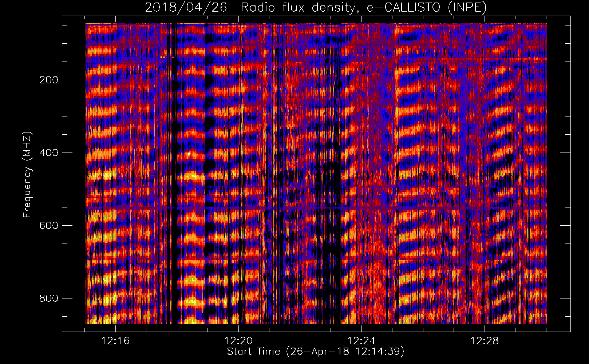Screen dimensions: 589x364
Task: Click the '400' frequency axis label
Action: 49,153
